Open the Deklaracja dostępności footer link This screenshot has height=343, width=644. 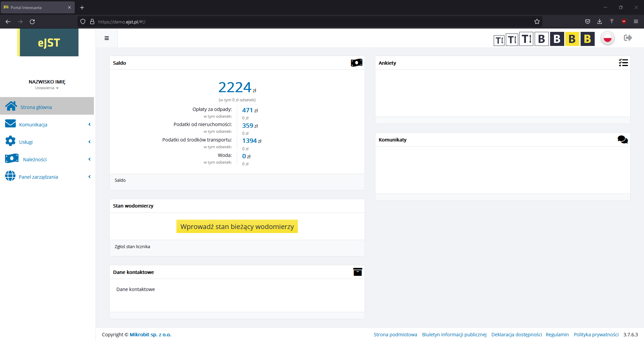(516, 335)
